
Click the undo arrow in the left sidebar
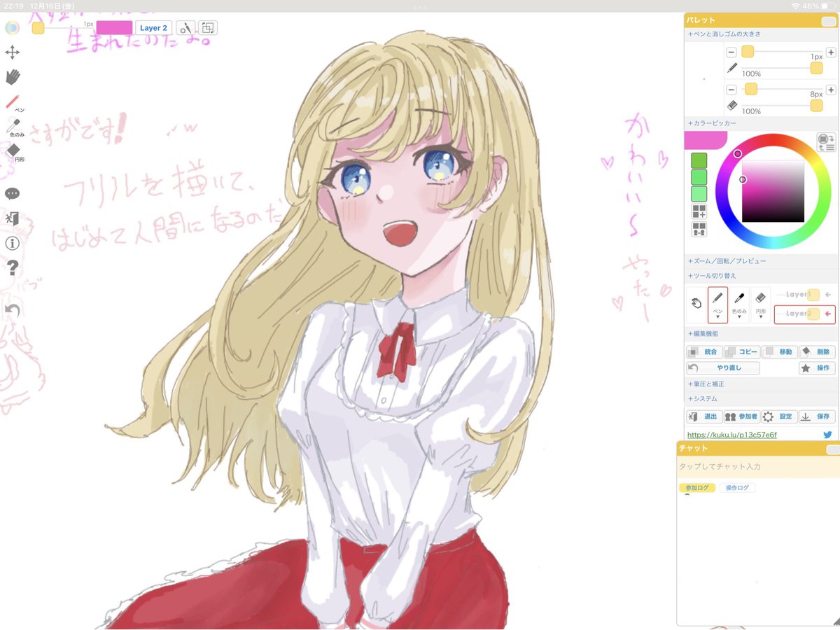[x=12, y=309]
